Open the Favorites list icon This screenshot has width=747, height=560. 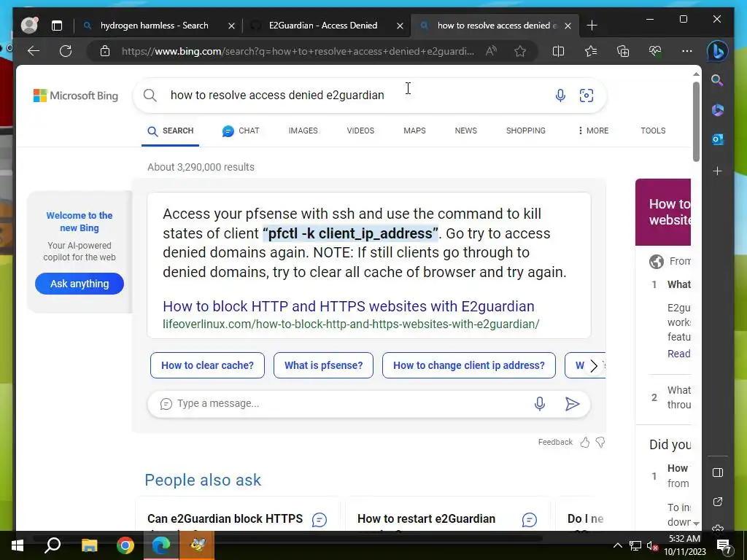[x=591, y=51]
